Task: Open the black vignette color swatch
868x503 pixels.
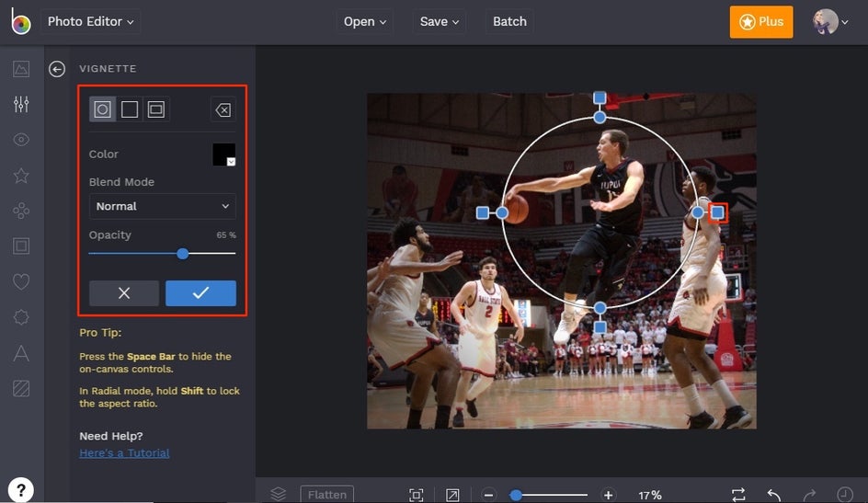Action: pos(224,154)
